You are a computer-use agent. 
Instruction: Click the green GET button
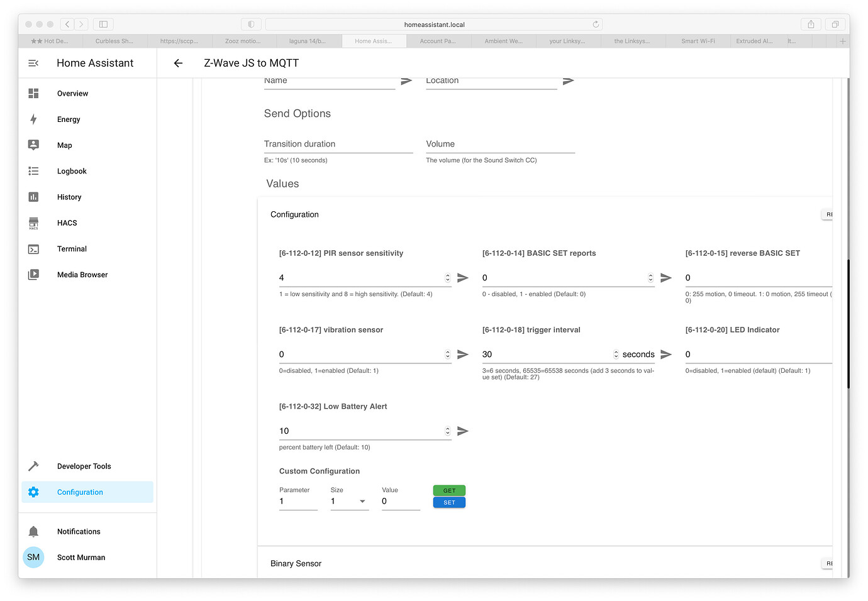(449, 490)
